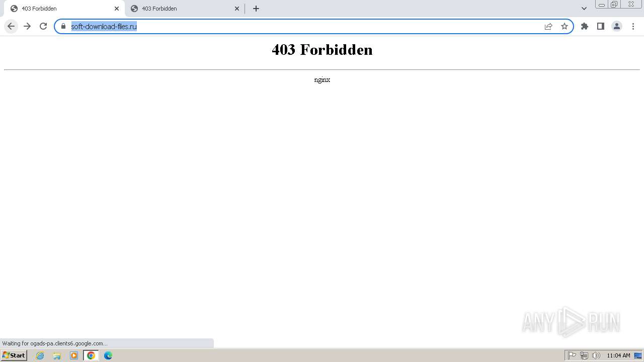Open the Extensions puzzle icon
This screenshot has height=362, width=644.
585,26
